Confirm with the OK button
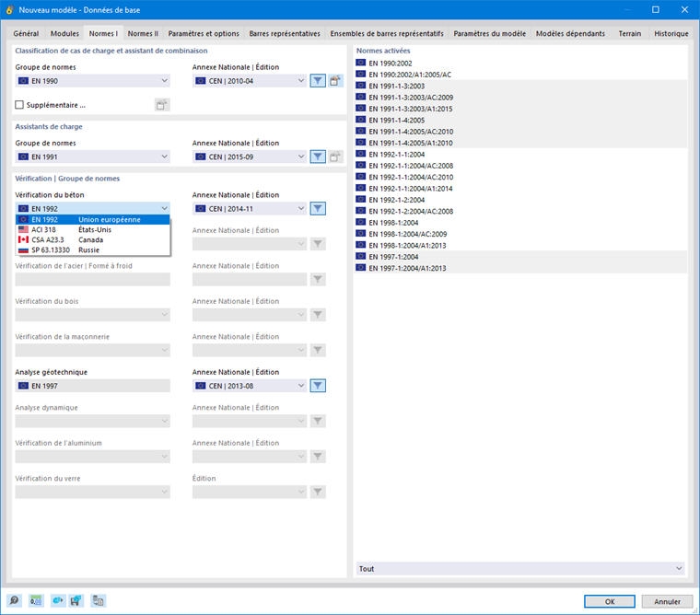700x615 pixels. 610,601
